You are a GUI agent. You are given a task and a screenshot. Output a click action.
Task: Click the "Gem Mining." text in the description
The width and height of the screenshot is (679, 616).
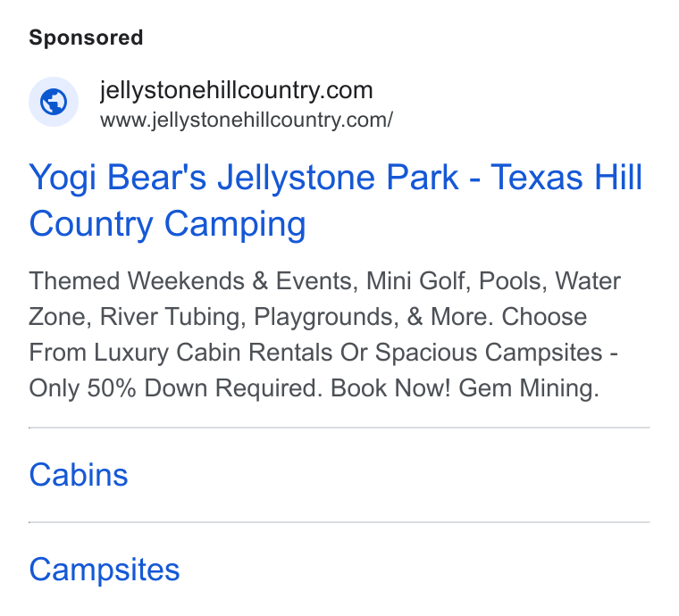click(529, 387)
